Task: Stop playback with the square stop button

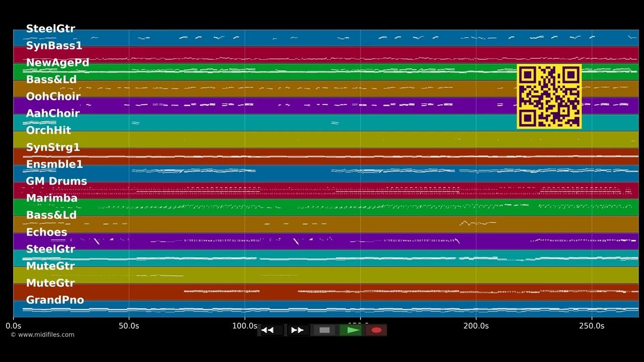Action: pyautogui.click(x=325, y=330)
